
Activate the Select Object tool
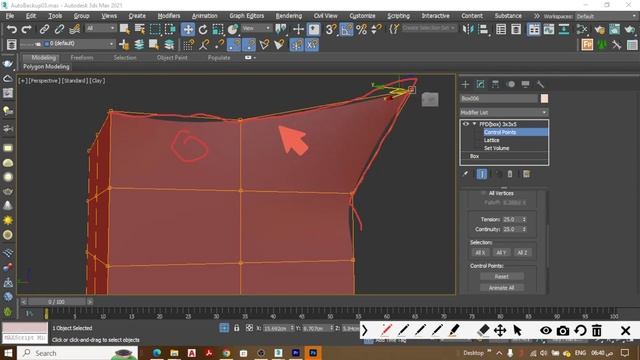[124, 29]
